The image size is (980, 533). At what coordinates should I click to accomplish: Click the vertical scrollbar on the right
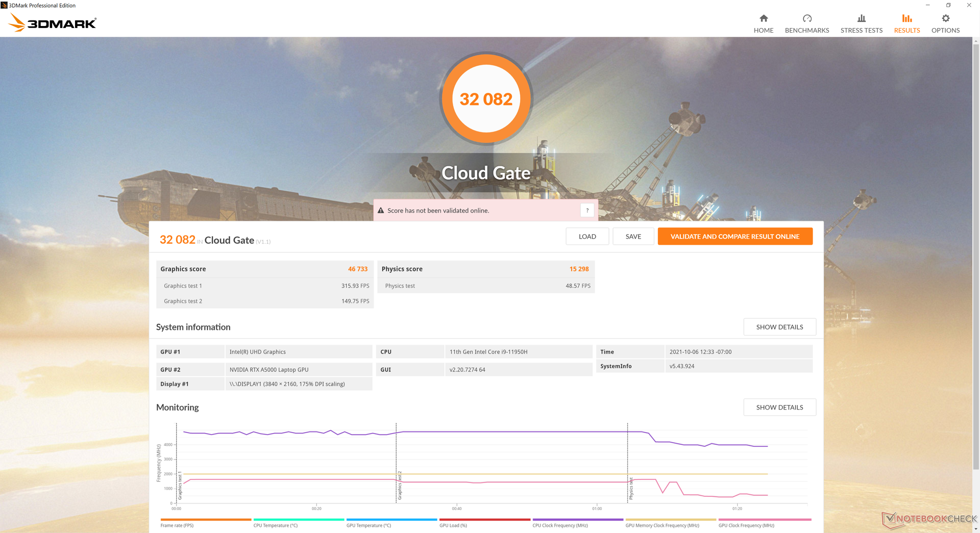coord(976,255)
